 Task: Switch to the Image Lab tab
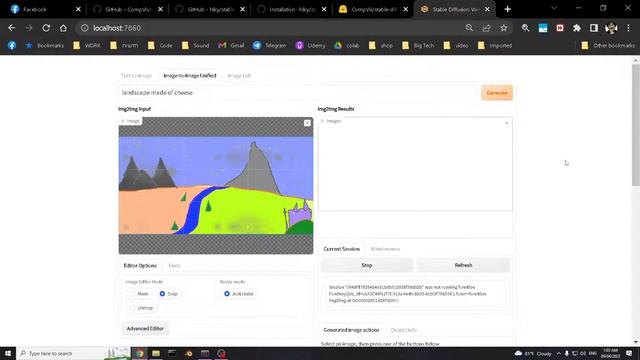pos(239,76)
